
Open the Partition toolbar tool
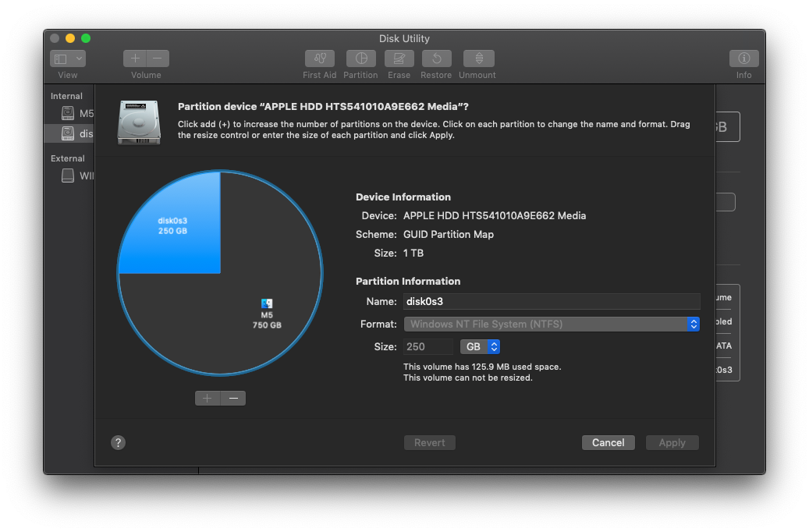tap(360, 59)
